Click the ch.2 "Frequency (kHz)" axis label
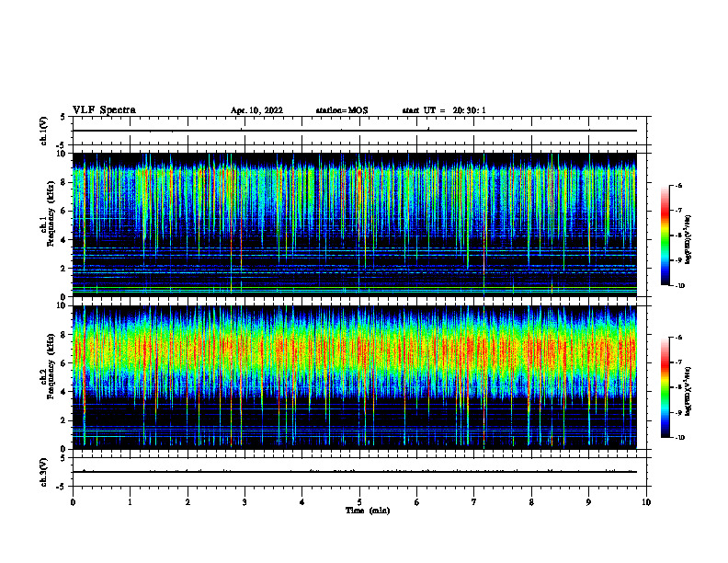728x563 pixels. 51,367
